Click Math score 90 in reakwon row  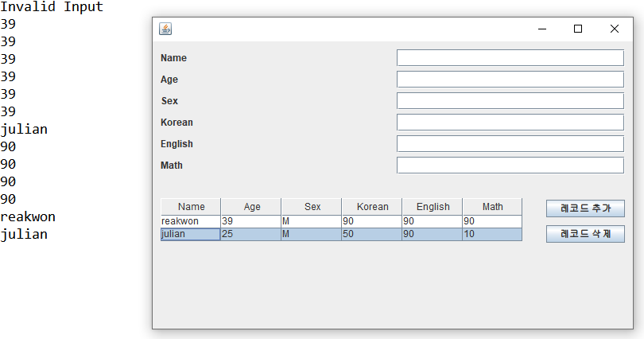tap(492, 221)
